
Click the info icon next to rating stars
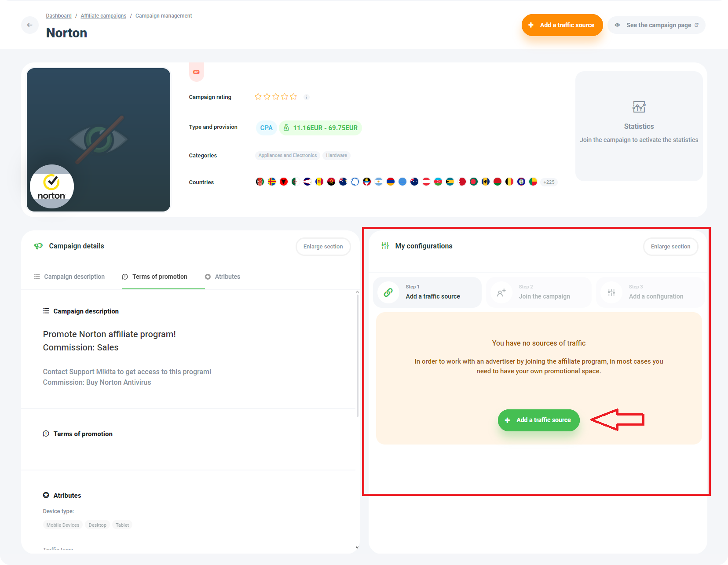tap(307, 97)
